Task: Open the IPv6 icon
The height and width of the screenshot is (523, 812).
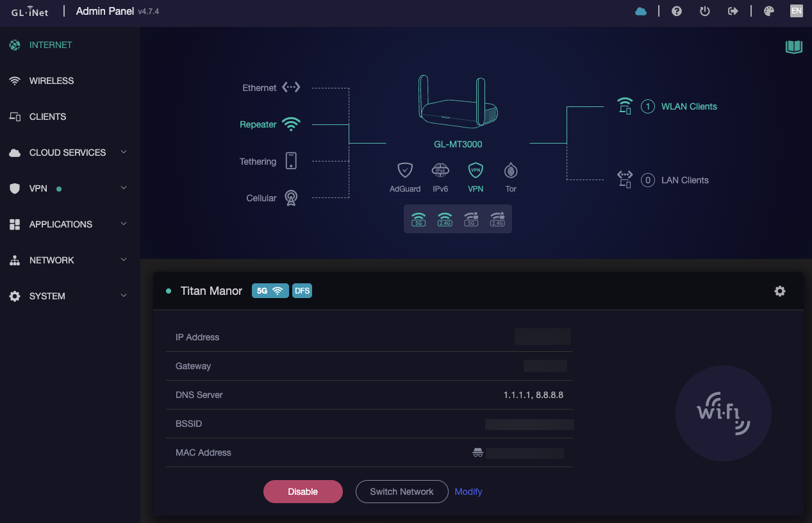Action: [440, 170]
